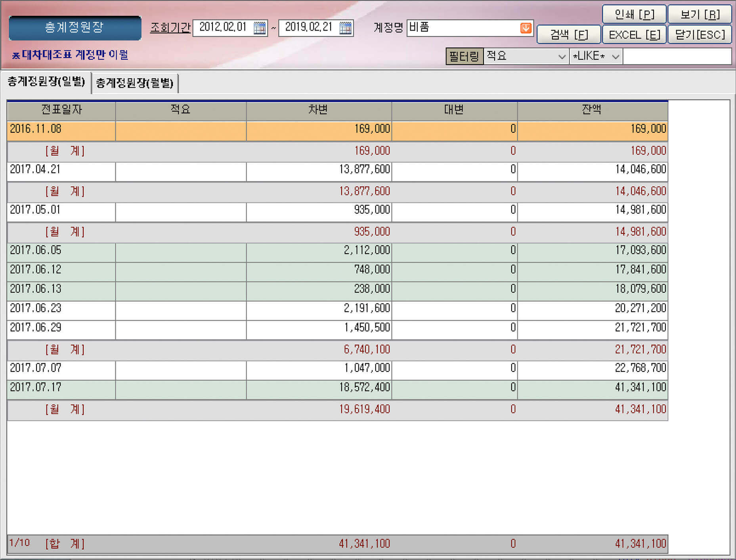This screenshot has width=736, height=560.
Task: Click the 조회기간 underlined label
Action: [170, 28]
